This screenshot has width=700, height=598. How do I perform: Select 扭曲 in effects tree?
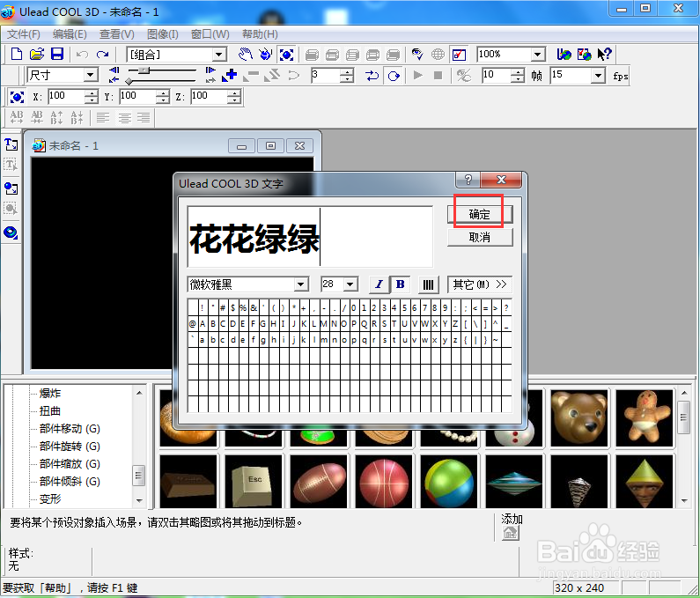[x=50, y=411]
